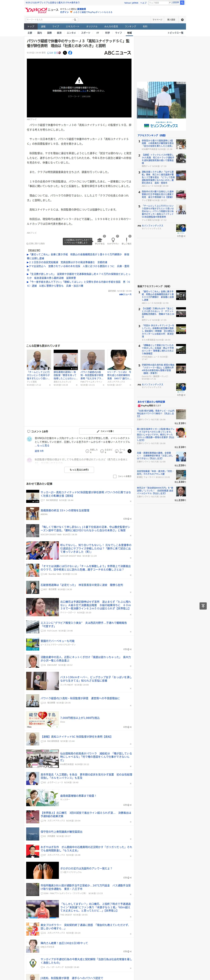Click the 記事に関する報告 report icon link

[x=35, y=244]
